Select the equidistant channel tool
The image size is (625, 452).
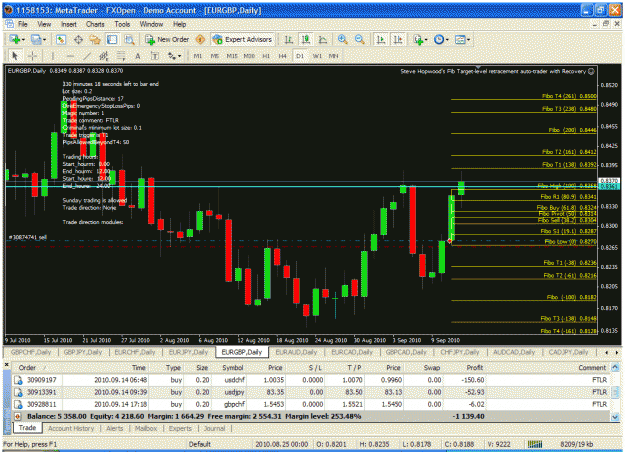(x=104, y=56)
